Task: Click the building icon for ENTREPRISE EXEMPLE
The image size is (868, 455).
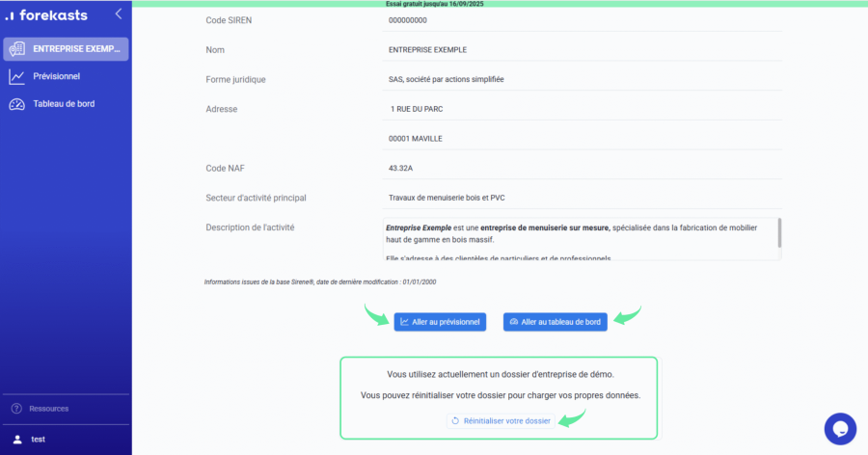Action: (16, 49)
